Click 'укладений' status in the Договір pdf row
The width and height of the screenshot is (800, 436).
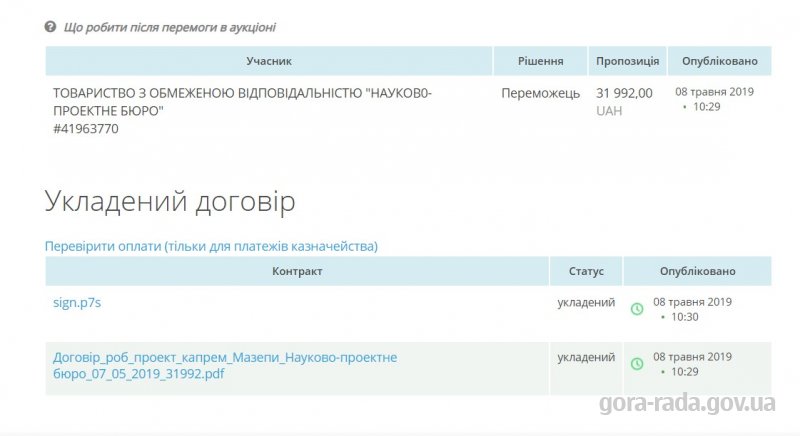(x=586, y=357)
